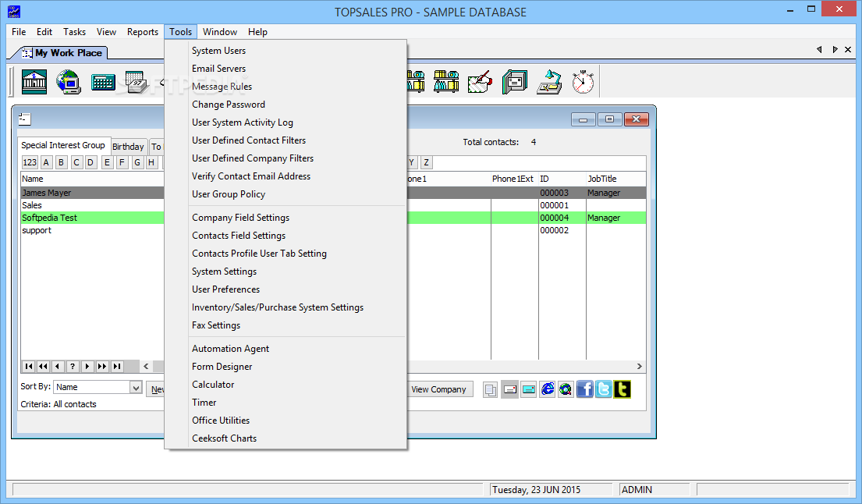Open the envelope folder toolbar icon

(515, 82)
